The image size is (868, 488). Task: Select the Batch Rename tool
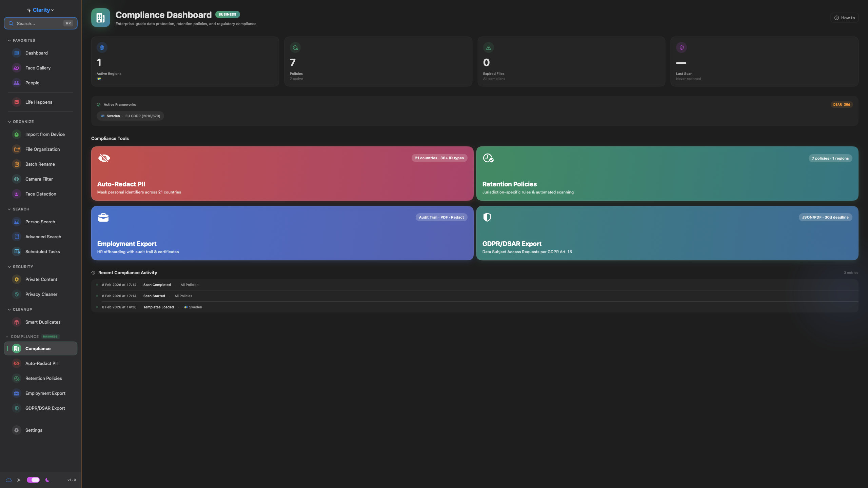[x=40, y=164]
